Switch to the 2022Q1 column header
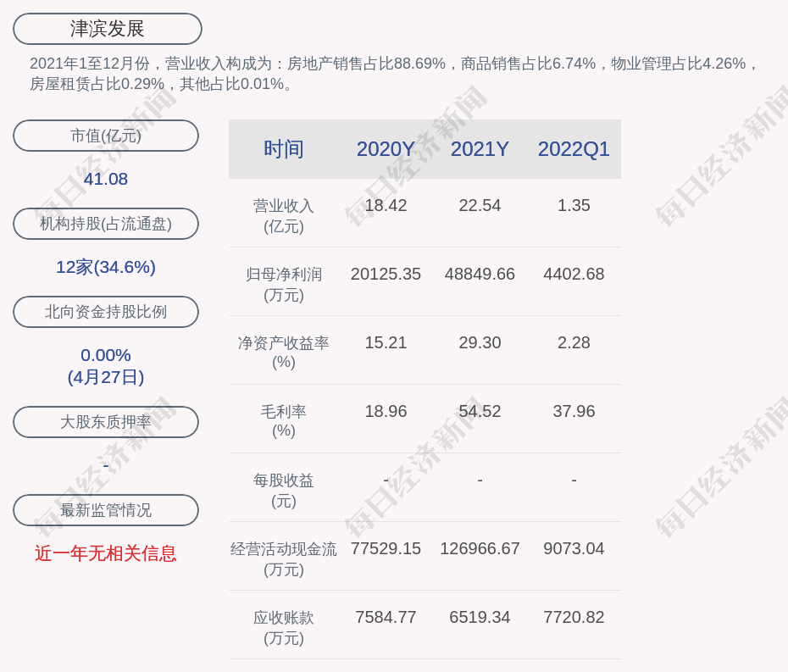The width and height of the screenshot is (788, 672). [x=574, y=149]
